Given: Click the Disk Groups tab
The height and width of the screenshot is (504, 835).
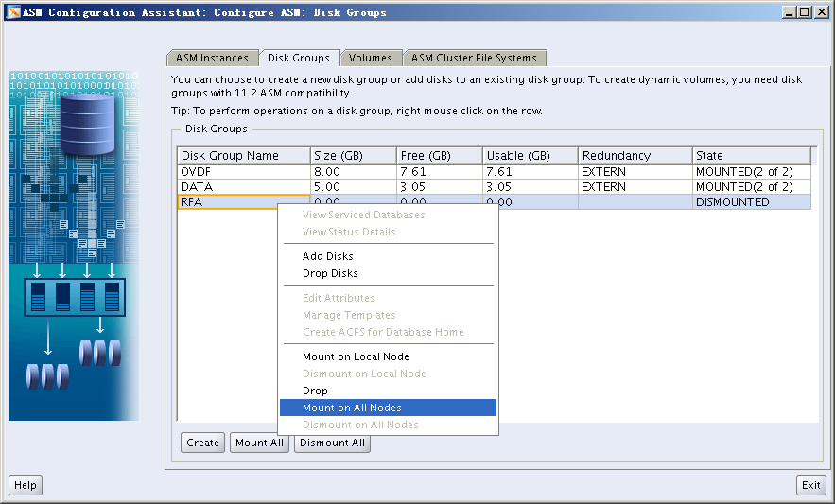Looking at the screenshot, I should pos(298,58).
